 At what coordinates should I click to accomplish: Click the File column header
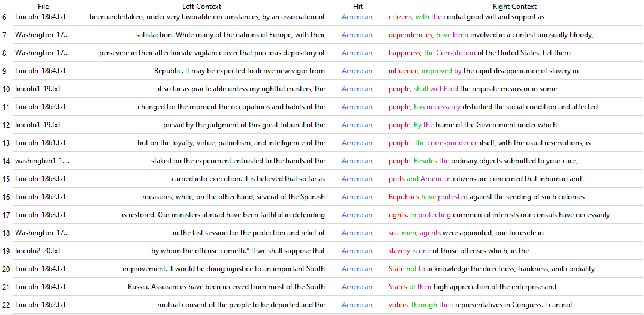click(x=43, y=6)
